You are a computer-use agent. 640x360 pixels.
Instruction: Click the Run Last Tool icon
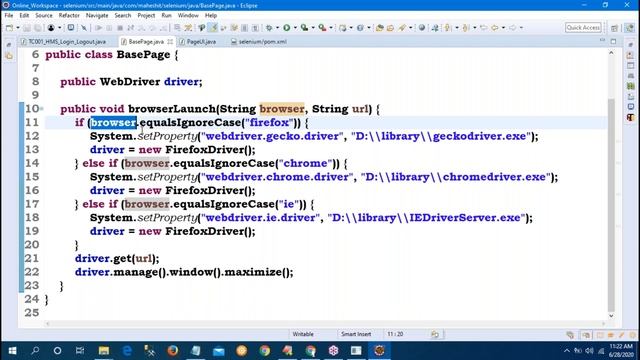tap(322, 28)
